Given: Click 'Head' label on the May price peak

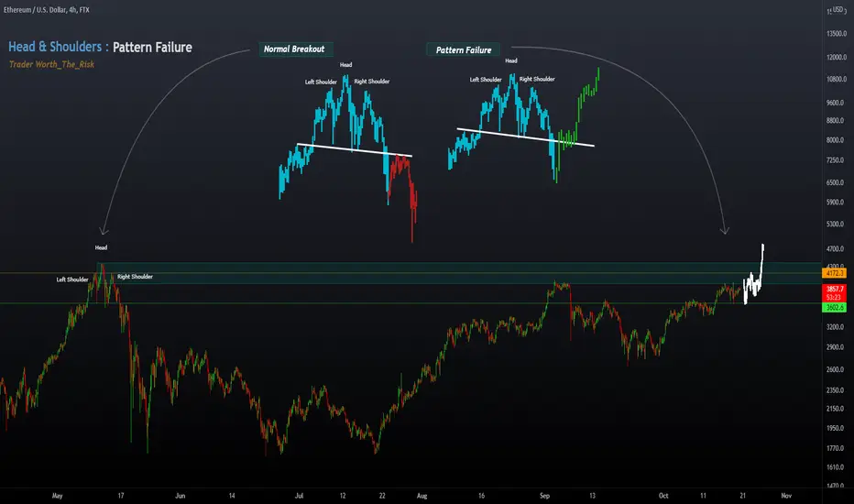Looking at the screenshot, I should (102, 247).
